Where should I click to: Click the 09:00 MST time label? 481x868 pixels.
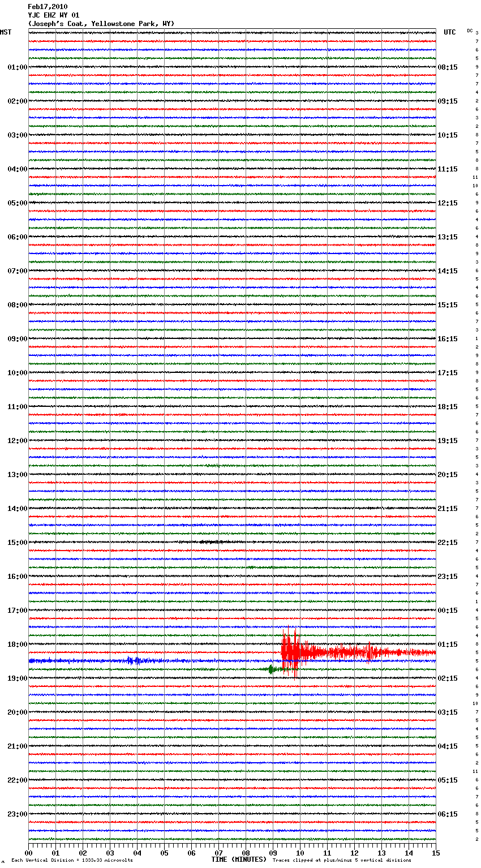pyautogui.click(x=17, y=339)
